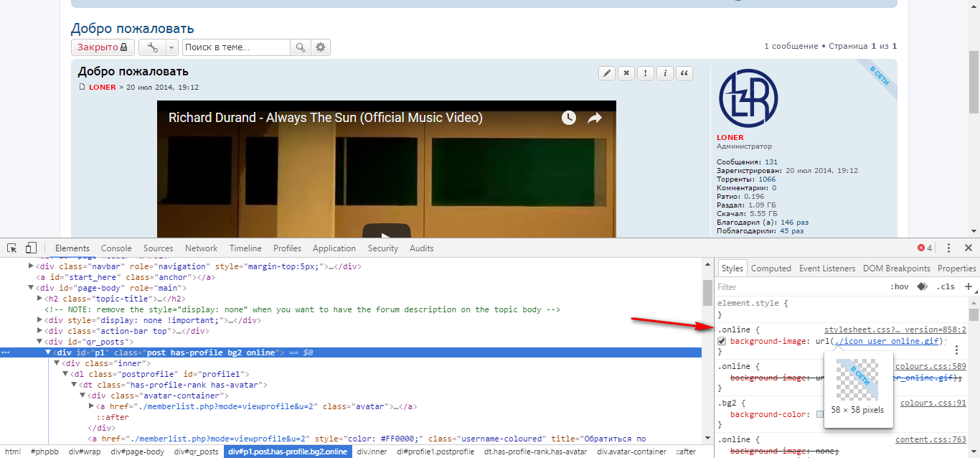Click the delete post X icon

pos(626,73)
